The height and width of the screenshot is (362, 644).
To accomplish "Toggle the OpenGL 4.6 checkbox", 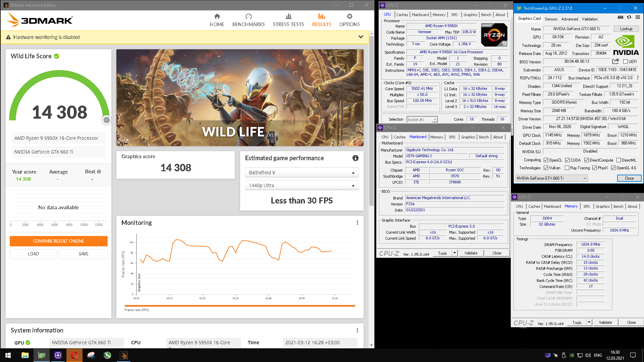I will 613,168.
